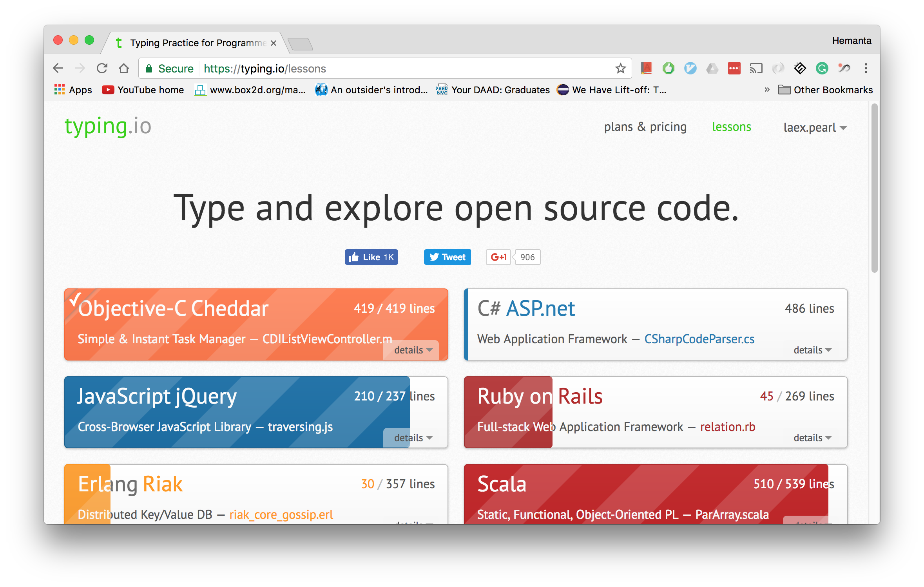Image resolution: width=924 pixels, height=587 pixels.
Task: Click the Facebook Like button
Action: [x=371, y=257]
